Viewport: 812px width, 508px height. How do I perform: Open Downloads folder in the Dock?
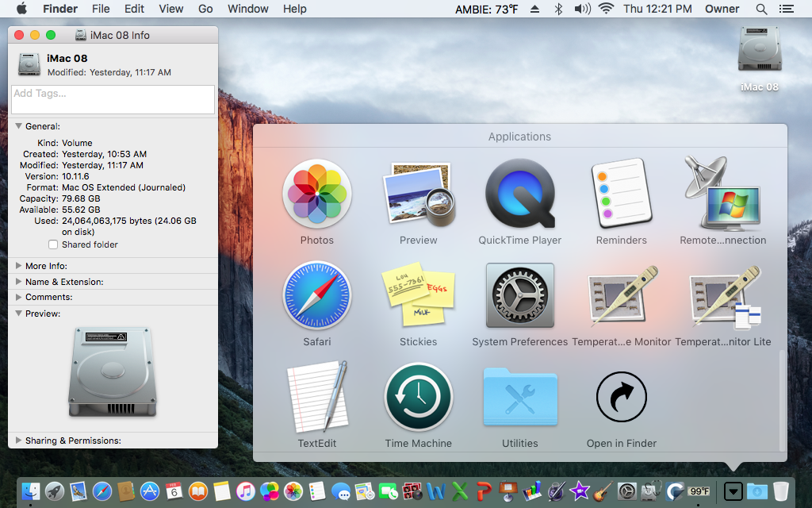756,491
